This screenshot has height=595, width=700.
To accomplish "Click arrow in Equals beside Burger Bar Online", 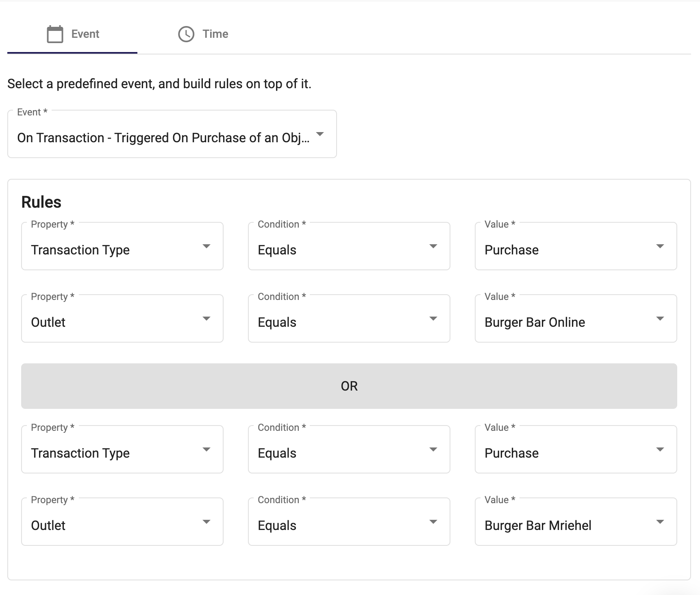I will [x=433, y=319].
